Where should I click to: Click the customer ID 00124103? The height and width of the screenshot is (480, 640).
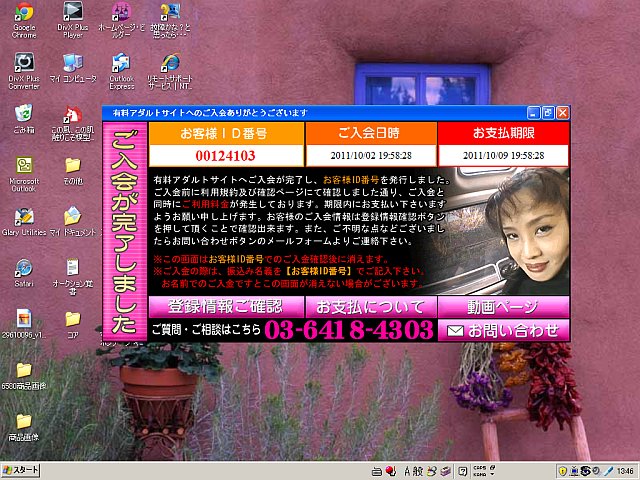(x=226, y=156)
